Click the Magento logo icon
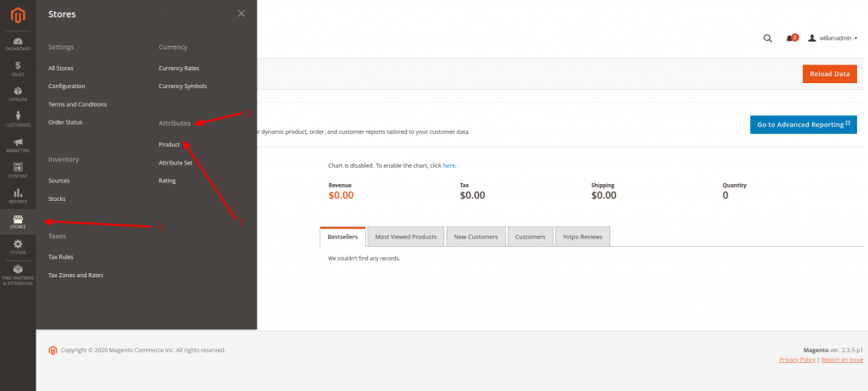Viewport: 868px width, 391px height. click(18, 14)
